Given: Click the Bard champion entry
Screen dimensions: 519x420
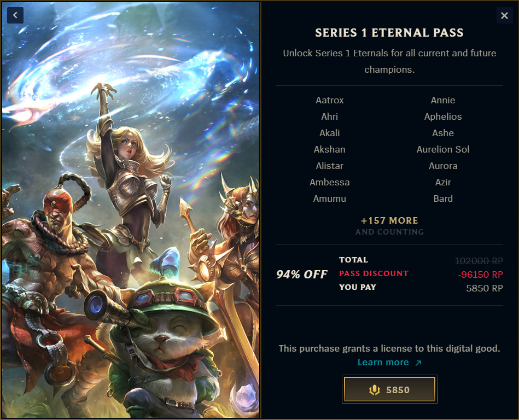Looking at the screenshot, I should click(x=443, y=199).
